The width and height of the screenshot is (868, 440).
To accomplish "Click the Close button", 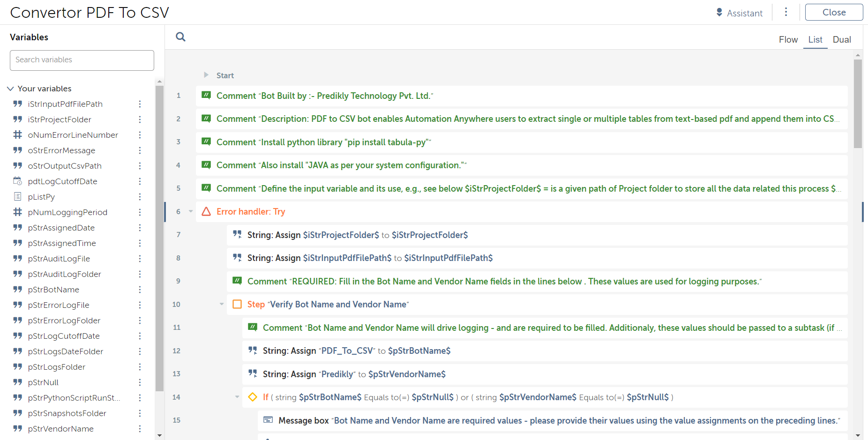I will [x=833, y=13].
